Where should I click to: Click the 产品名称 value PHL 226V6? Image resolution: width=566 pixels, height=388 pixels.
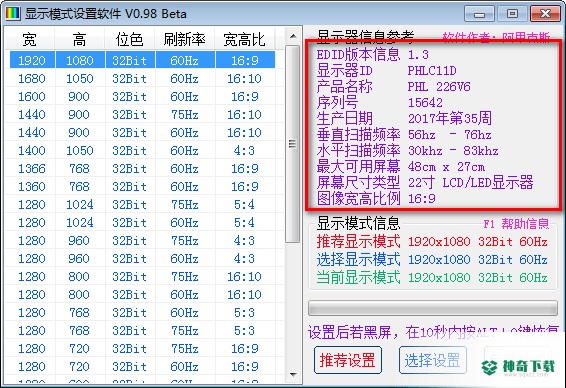click(x=439, y=87)
